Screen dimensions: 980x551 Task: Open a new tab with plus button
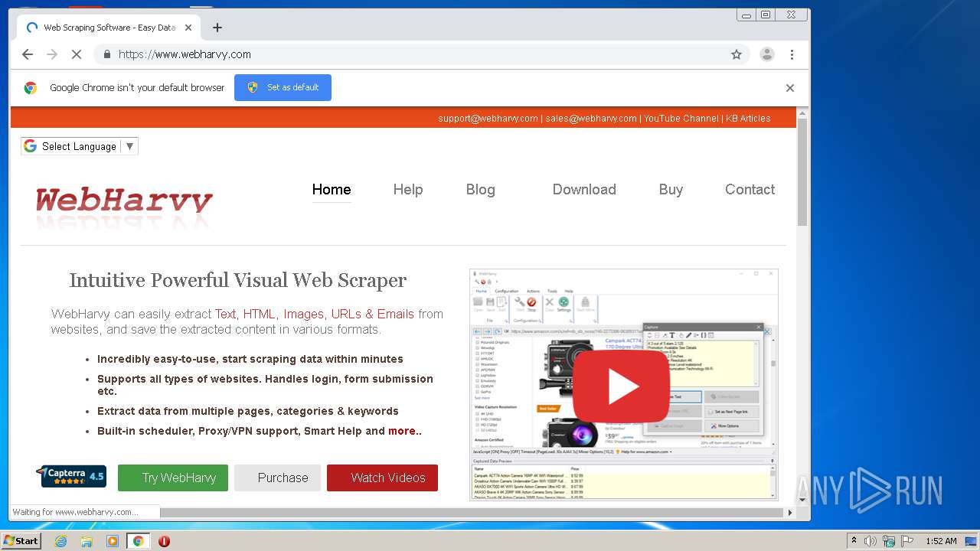pos(217,28)
